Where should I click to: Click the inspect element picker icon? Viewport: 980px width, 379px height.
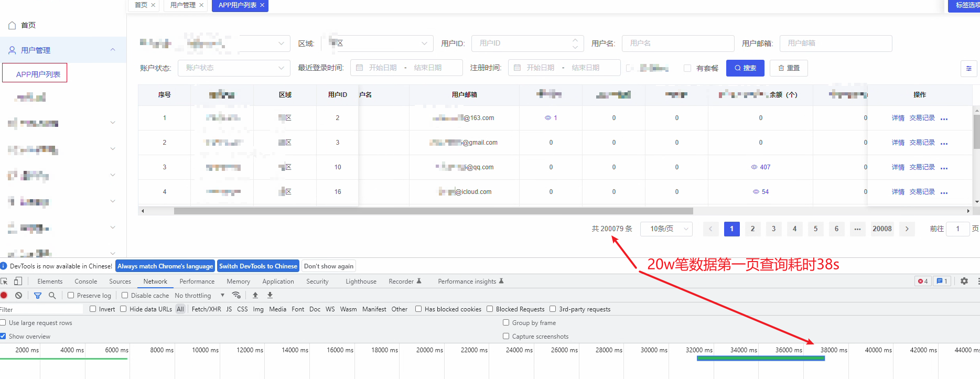(5, 281)
